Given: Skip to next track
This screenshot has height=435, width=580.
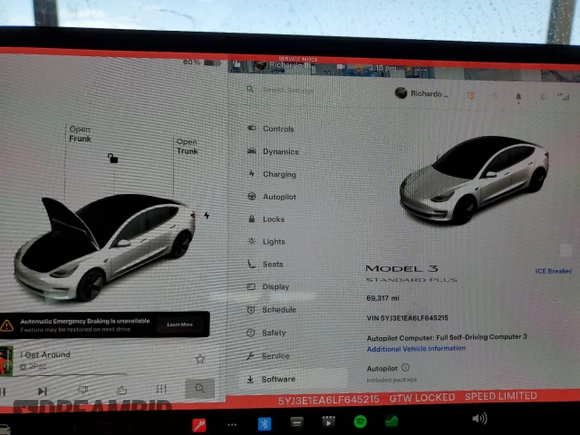Looking at the screenshot, I should tap(42, 391).
